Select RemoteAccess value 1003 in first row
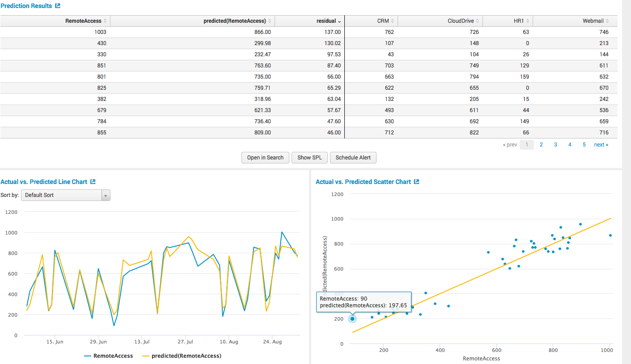The height and width of the screenshot is (364, 631). [x=101, y=32]
